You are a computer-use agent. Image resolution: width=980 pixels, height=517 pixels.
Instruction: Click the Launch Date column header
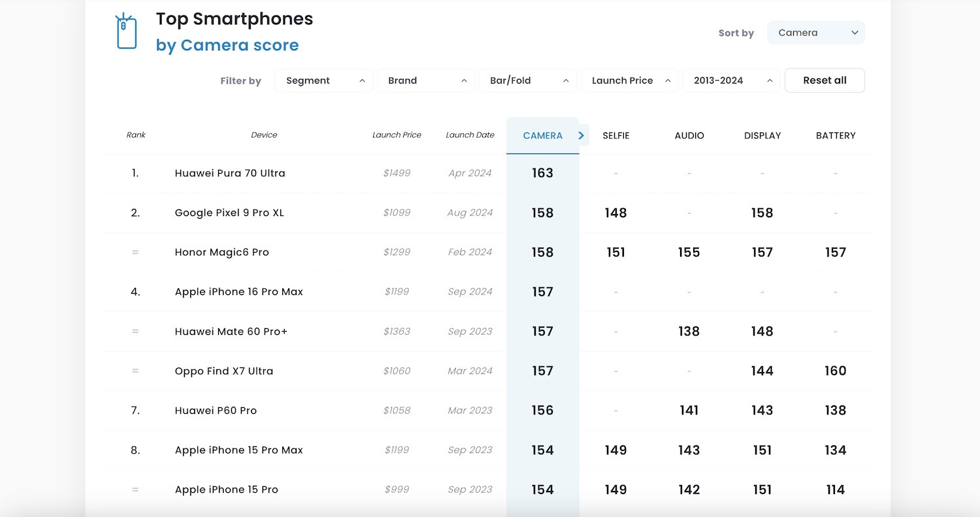470,135
